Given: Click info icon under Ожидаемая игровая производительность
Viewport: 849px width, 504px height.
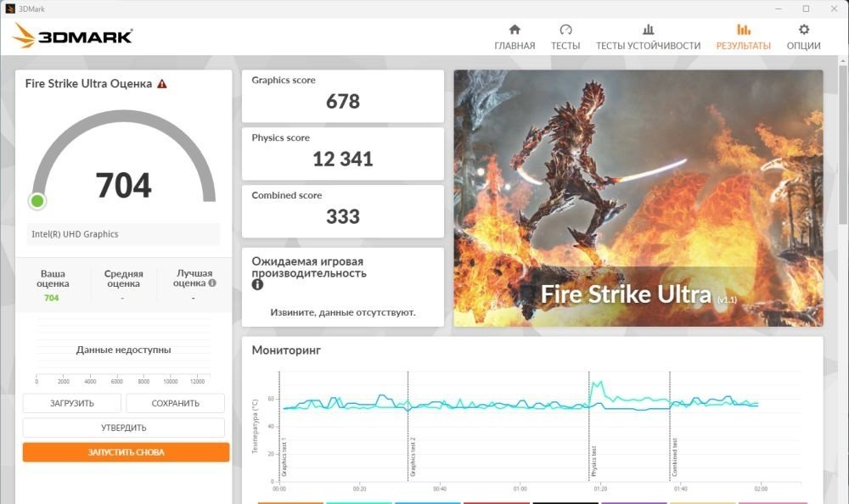Looking at the screenshot, I should click(x=257, y=285).
